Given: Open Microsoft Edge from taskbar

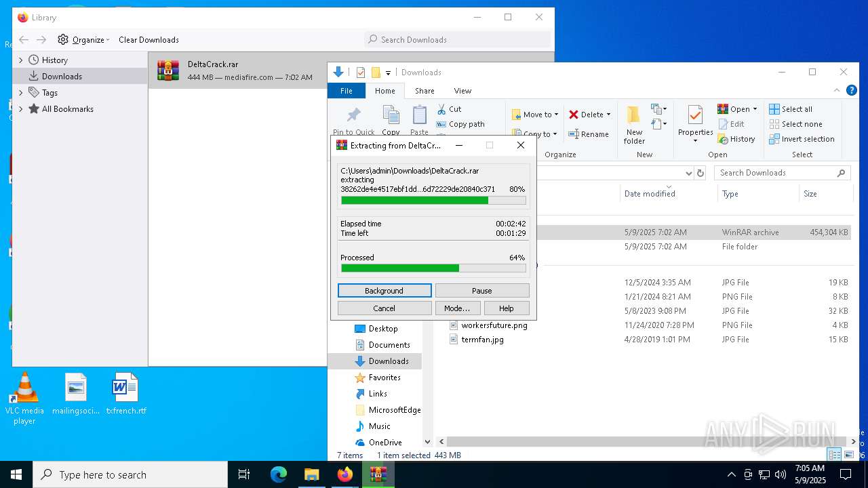Looking at the screenshot, I should tap(279, 474).
